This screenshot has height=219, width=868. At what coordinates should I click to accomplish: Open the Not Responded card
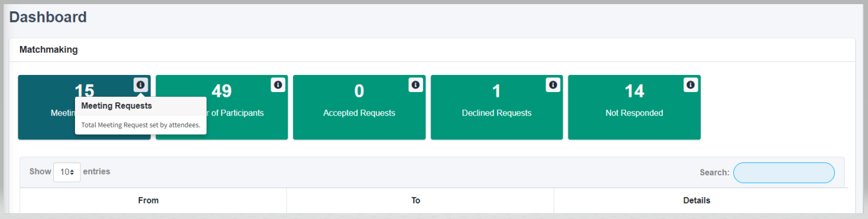(635, 107)
